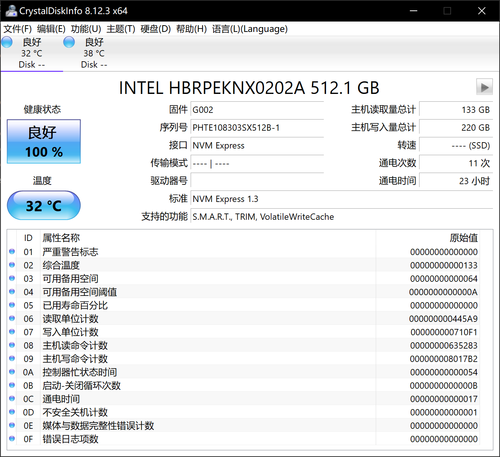
Task: Click status dot of attribute 04 可用备用空间阈值
Action: tap(12, 291)
